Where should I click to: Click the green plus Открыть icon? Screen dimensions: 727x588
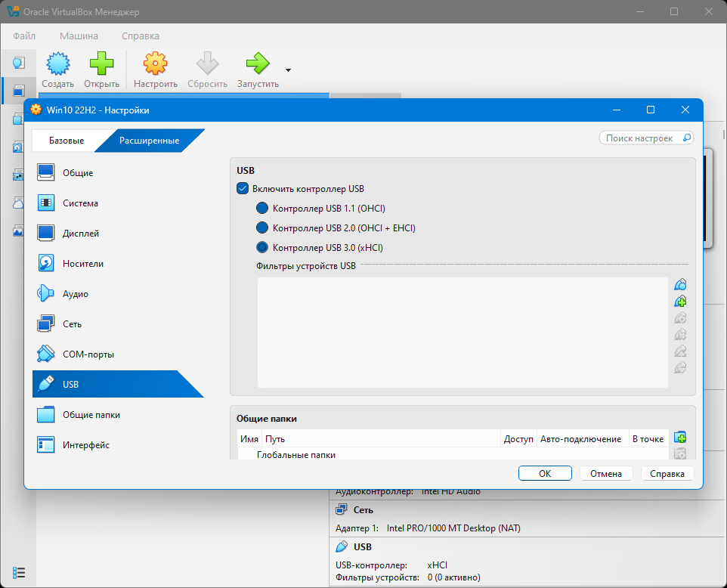101,64
